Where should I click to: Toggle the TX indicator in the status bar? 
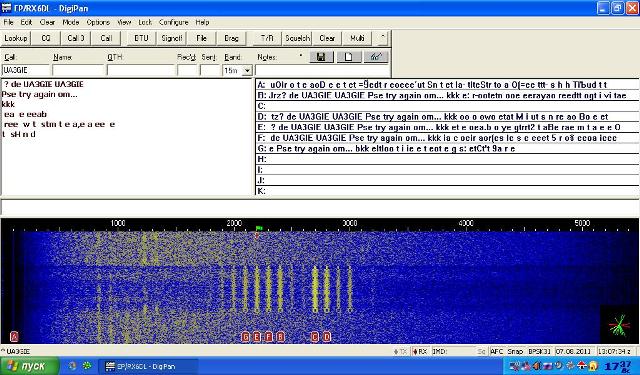401,351
